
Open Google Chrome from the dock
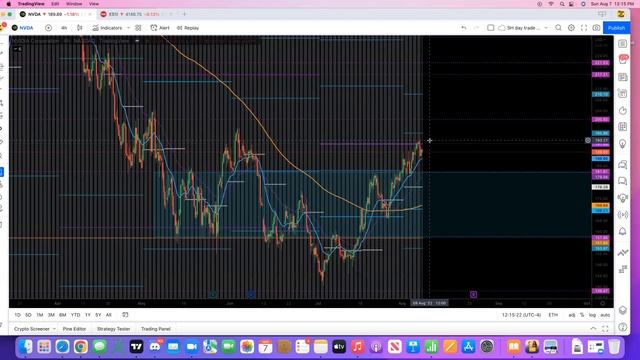81,347
